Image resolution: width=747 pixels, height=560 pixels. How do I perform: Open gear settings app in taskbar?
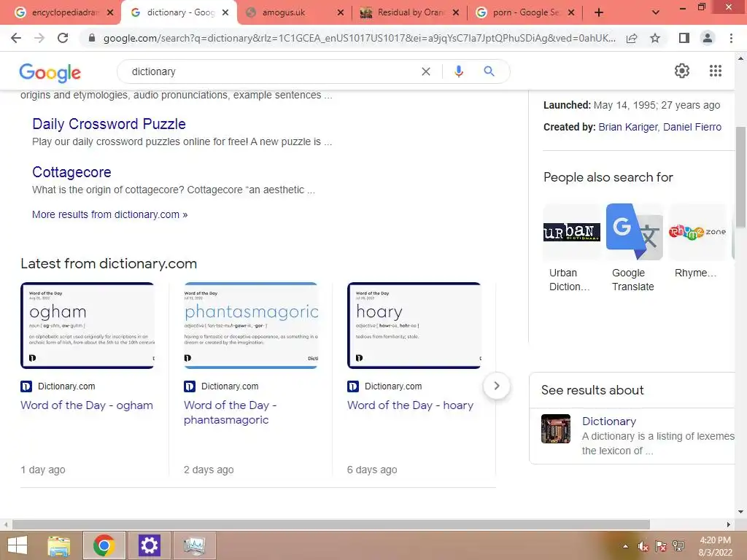149,545
